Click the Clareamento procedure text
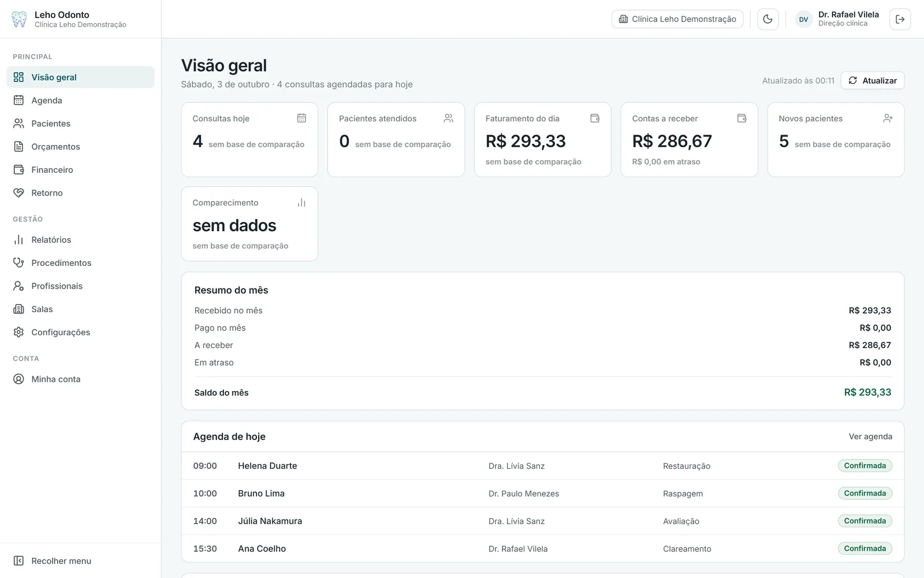Viewport: 924px width, 578px height. (687, 549)
